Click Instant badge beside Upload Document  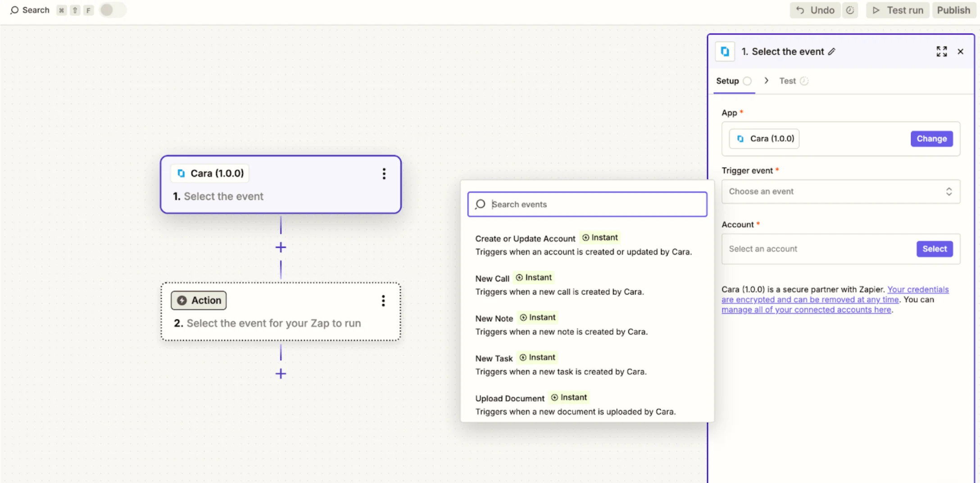tap(569, 397)
